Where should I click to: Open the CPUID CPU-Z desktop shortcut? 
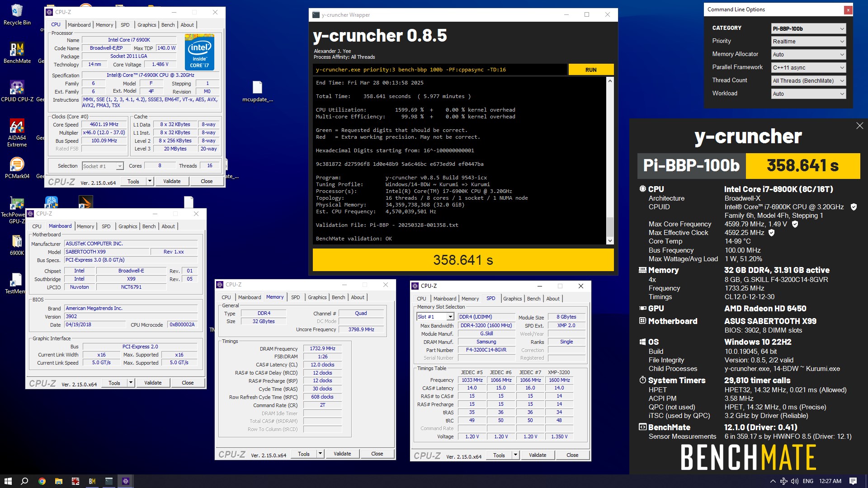[17, 91]
